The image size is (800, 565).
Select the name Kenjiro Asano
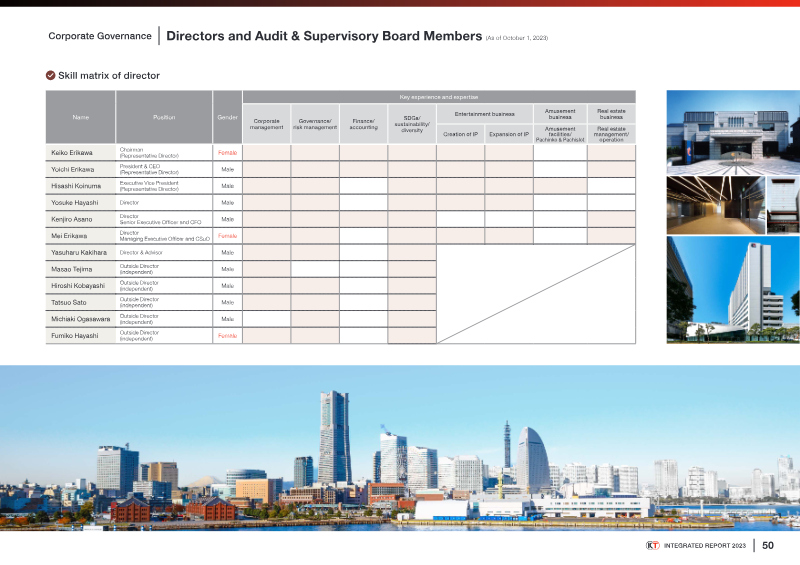[71, 219]
